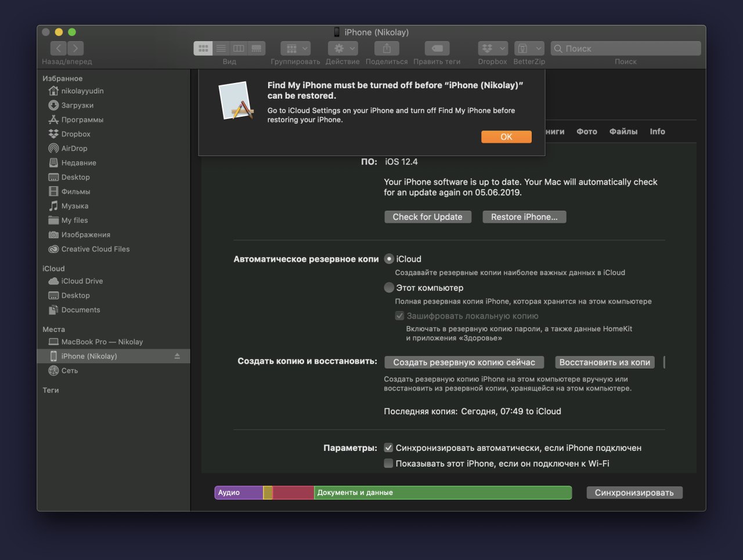Open the Изображения pictures folder icon

pos(53,234)
